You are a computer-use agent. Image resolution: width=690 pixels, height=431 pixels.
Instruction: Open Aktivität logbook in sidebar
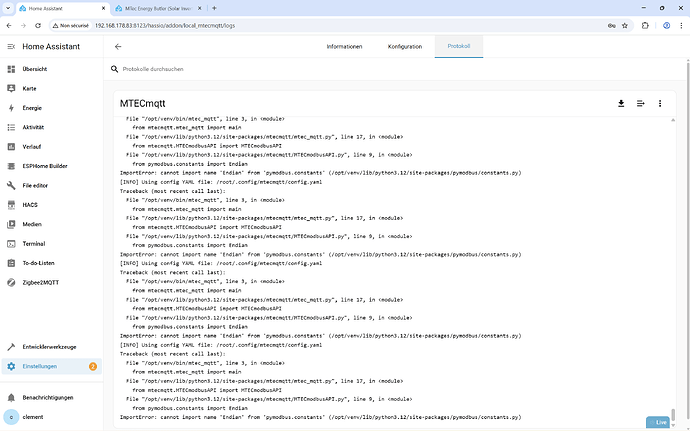tap(51, 127)
